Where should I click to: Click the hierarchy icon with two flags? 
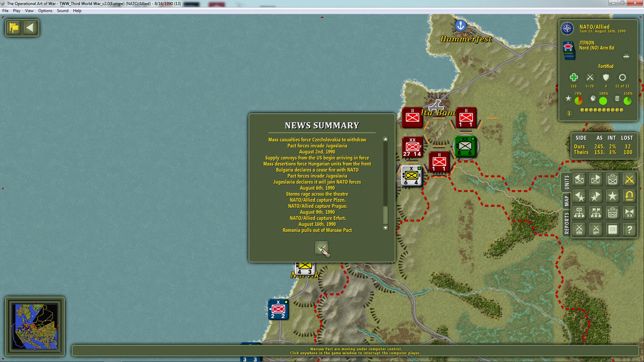click(596, 213)
